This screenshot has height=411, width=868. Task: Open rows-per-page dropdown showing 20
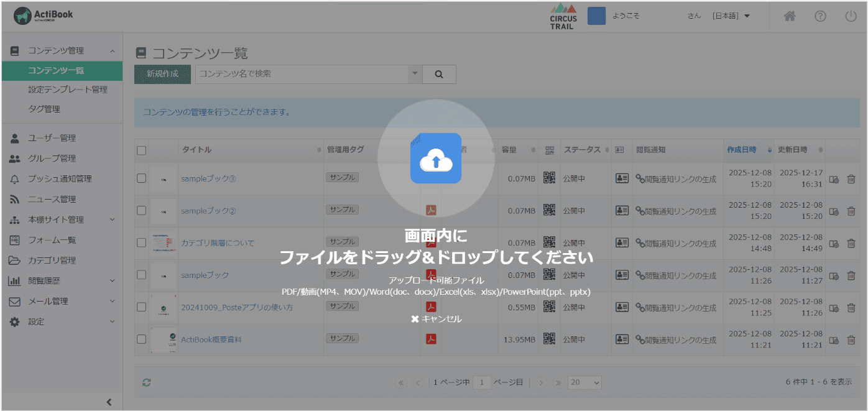point(584,382)
